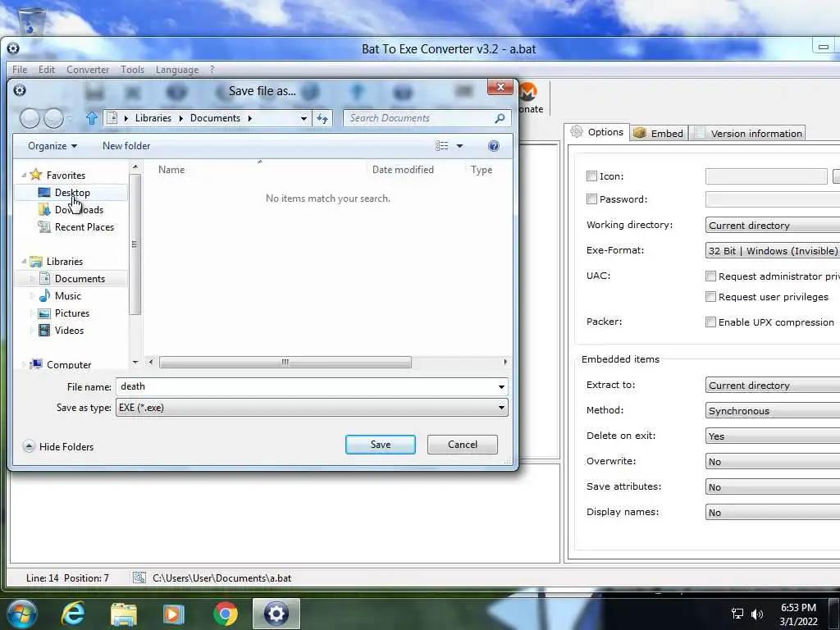Click the File name input field
Image resolution: width=840 pixels, height=630 pixels.
pos(305,386)
